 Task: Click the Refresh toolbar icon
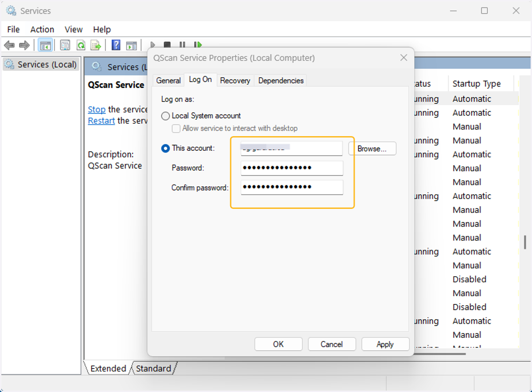point(81,45)
